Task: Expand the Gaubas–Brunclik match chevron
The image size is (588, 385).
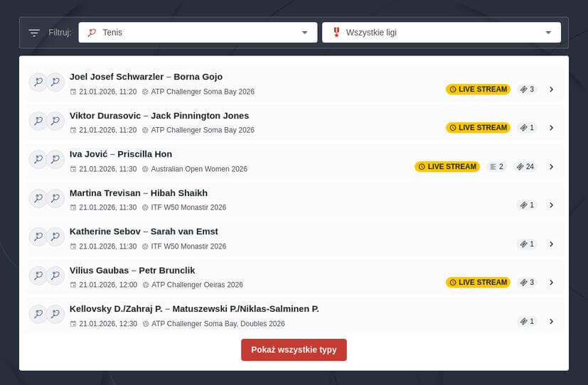Action: 551,283
